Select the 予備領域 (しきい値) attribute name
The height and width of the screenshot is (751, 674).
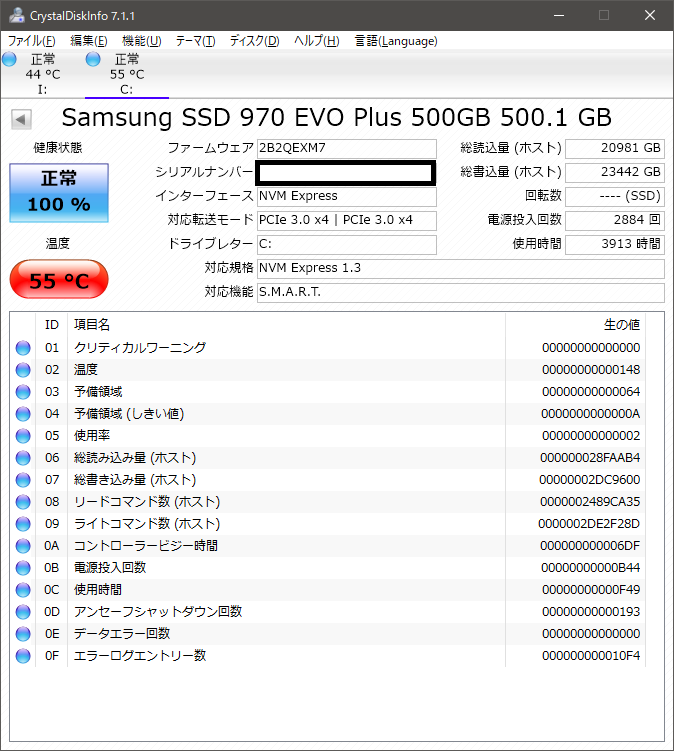pyautogui.click(x=129, y=414)
